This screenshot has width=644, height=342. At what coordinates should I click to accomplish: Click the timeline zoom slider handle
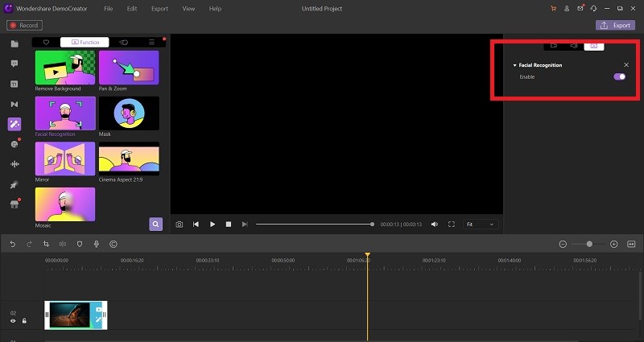point(589,245)
